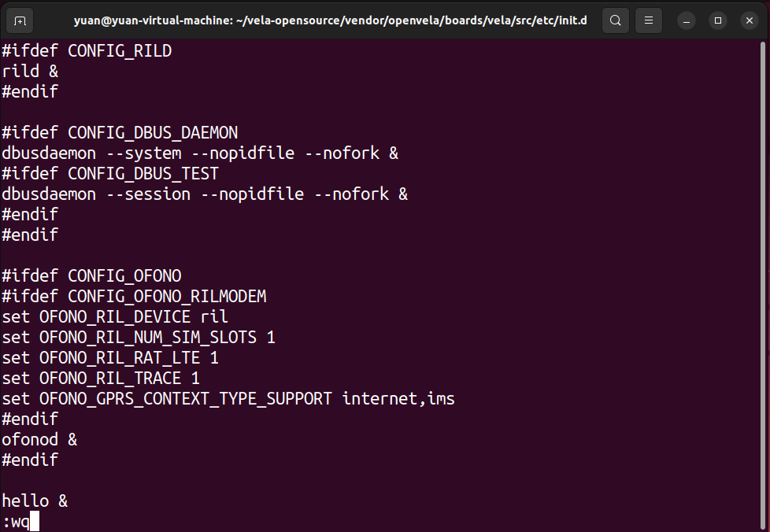Click the terminal vertical scrollbar
770x532 pixels.
[x=763, y=285]
